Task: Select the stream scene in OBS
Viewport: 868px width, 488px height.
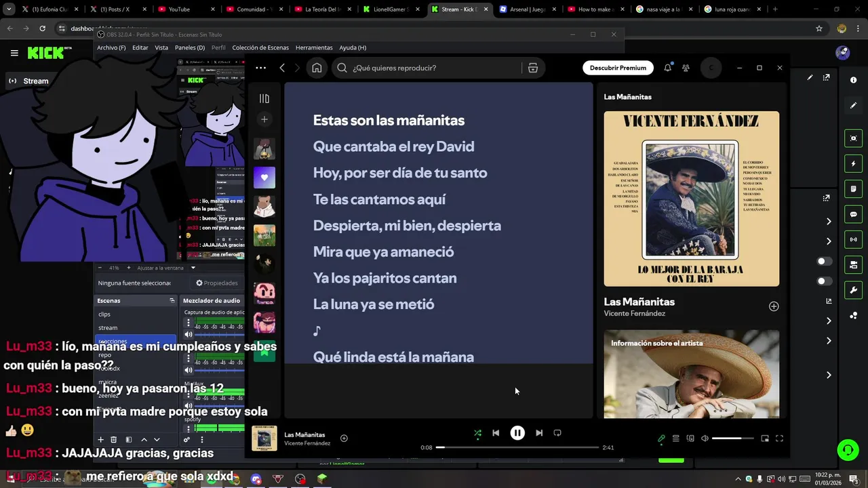Action: 136,328
